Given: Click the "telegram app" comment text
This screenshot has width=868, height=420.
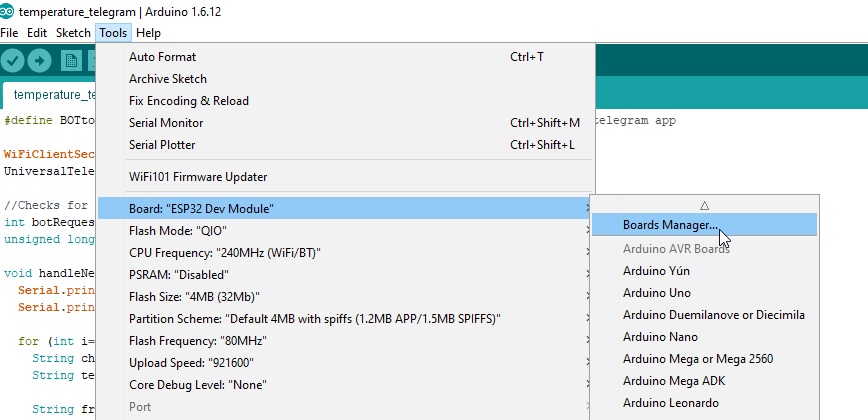Looking at the screenshot, I should point(636,121).
